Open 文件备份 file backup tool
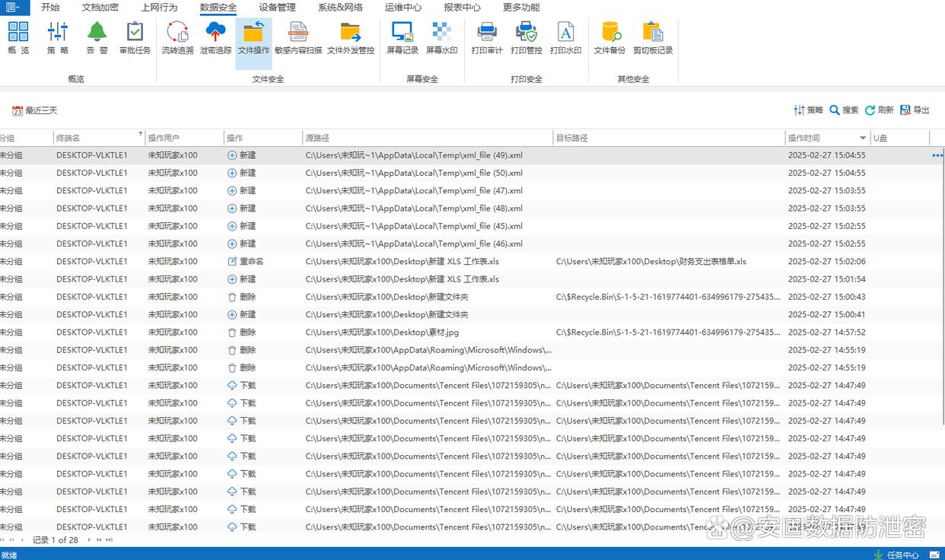Screen dimensions: 945x560 click(x=609, y=38)
